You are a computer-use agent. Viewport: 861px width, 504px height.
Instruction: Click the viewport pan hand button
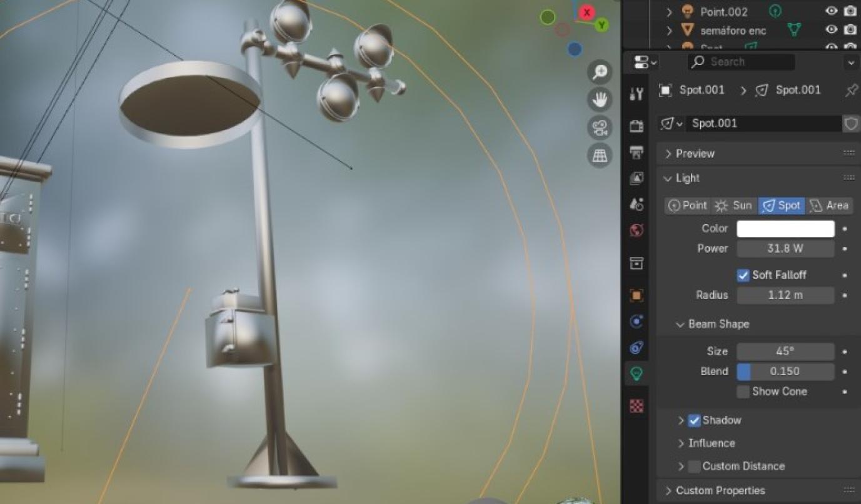click(x=600, y=99)
